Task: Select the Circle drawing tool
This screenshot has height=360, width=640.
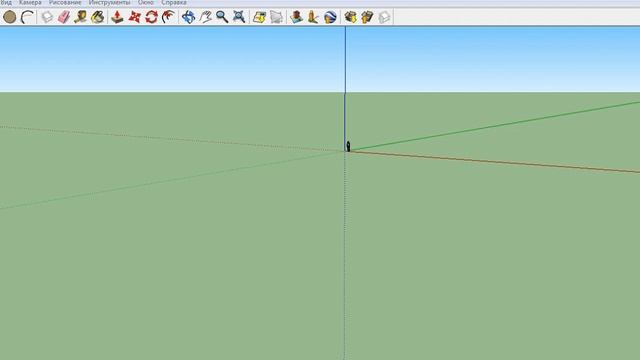Action: 9,17
